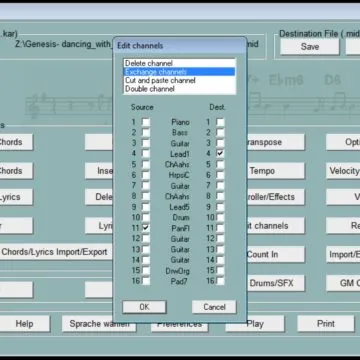The image size is (360, 360).
Task: Check Source channel 3 checkbox
Action: tap(146, 143)
